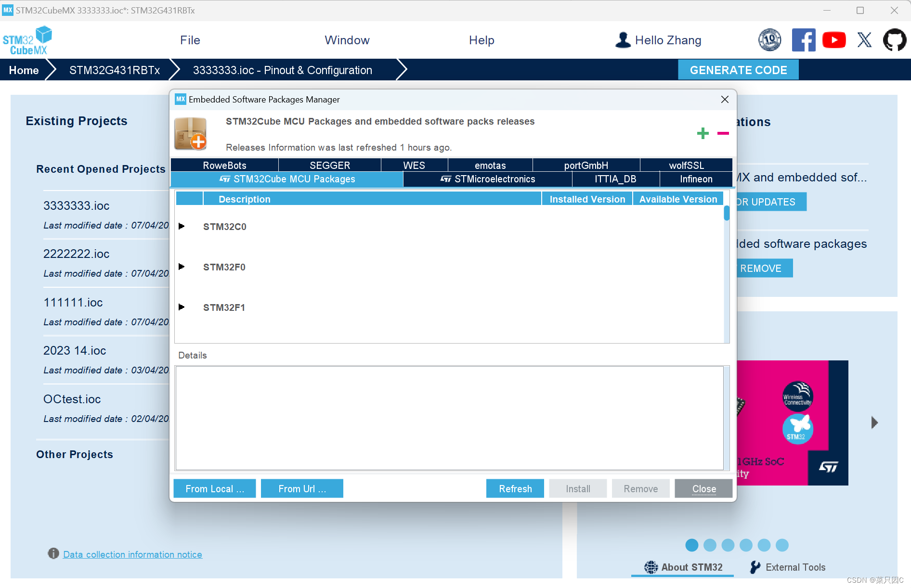Expand the STM32C0 package row
This screenshot has height=588, width=911.
[x=182, y=226]
